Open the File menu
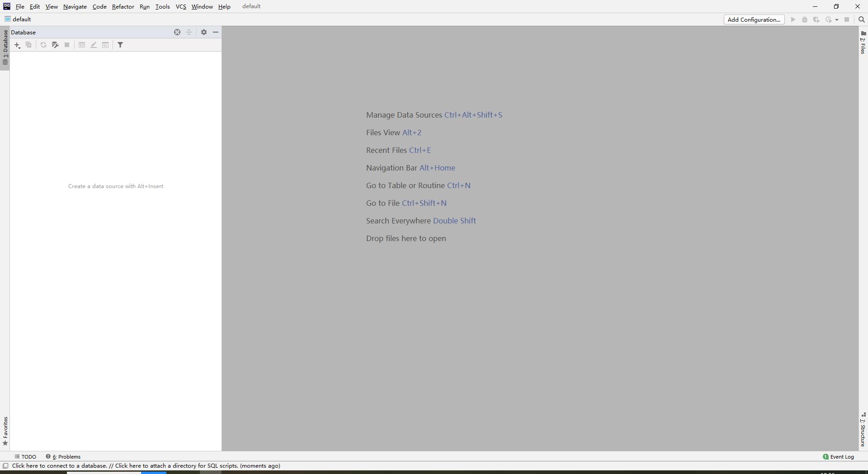868x474 pixels. tap(20, 6)
